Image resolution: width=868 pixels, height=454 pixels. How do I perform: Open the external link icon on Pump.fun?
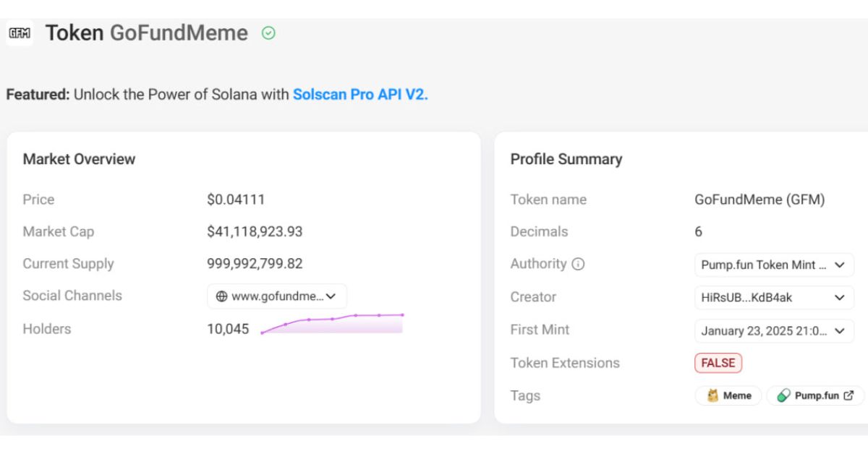click(849, 395)
